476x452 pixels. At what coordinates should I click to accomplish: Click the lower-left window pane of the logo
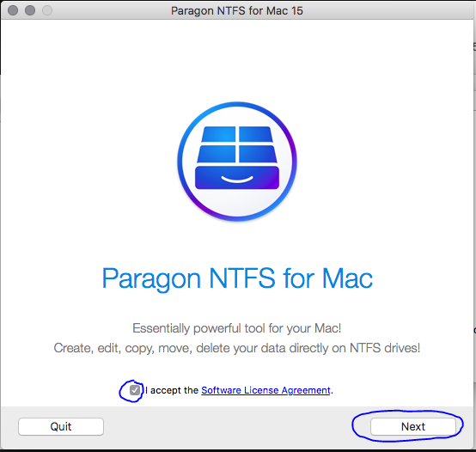[217, 154]
